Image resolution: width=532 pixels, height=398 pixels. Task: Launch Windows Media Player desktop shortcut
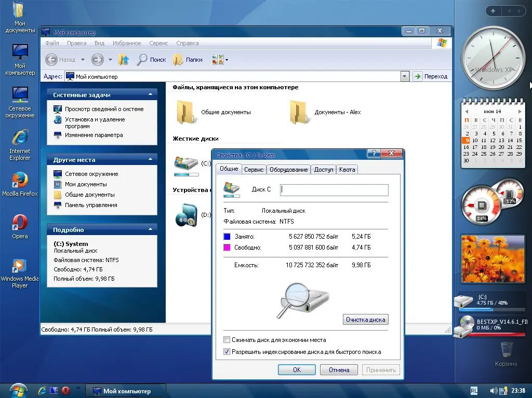(x=20, y=273)
